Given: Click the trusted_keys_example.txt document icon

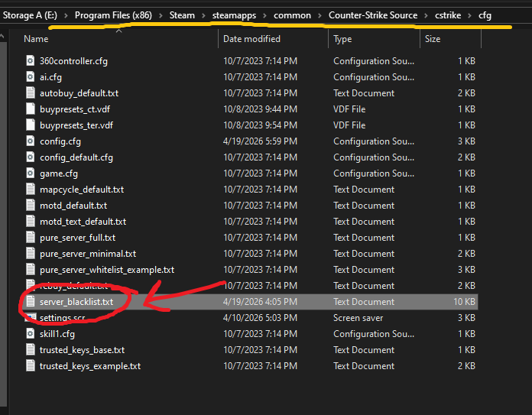Looking at the screenshot, I should point(31,365).
